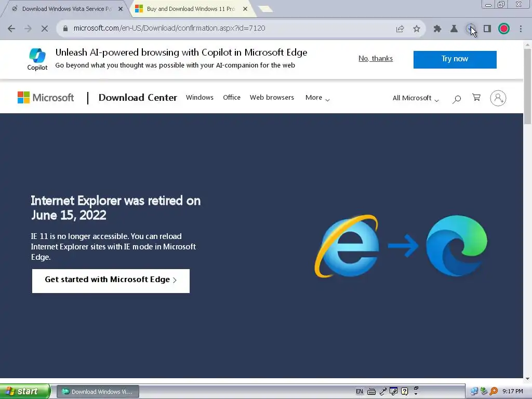Go back to the previous page
Screen dimensions: 532x399
(x=11, y=29)
